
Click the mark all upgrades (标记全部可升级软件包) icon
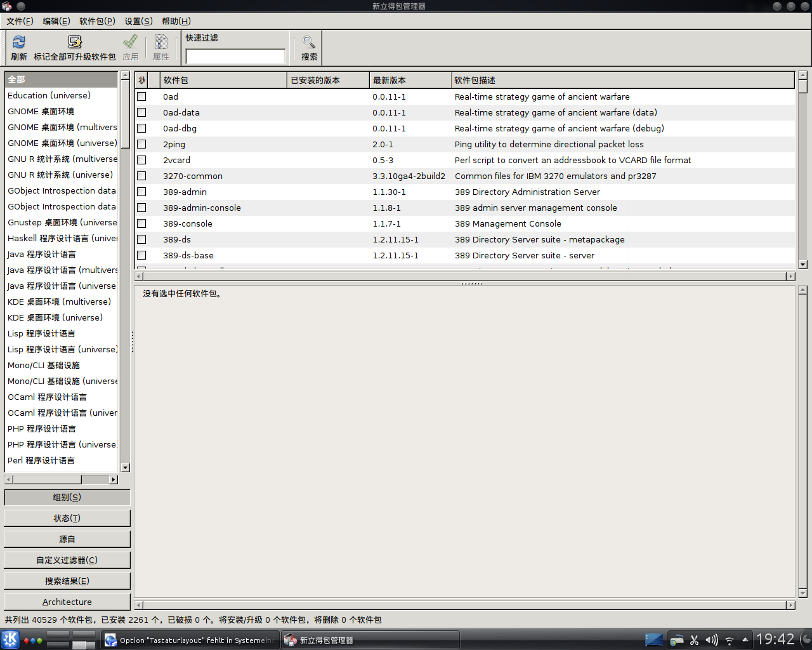pos(75,42)
